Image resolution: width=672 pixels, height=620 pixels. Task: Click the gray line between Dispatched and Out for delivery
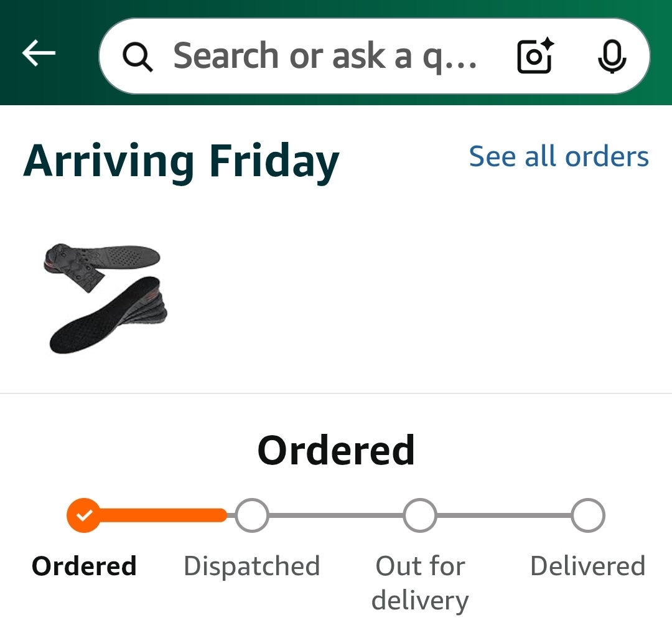(336, 515)
